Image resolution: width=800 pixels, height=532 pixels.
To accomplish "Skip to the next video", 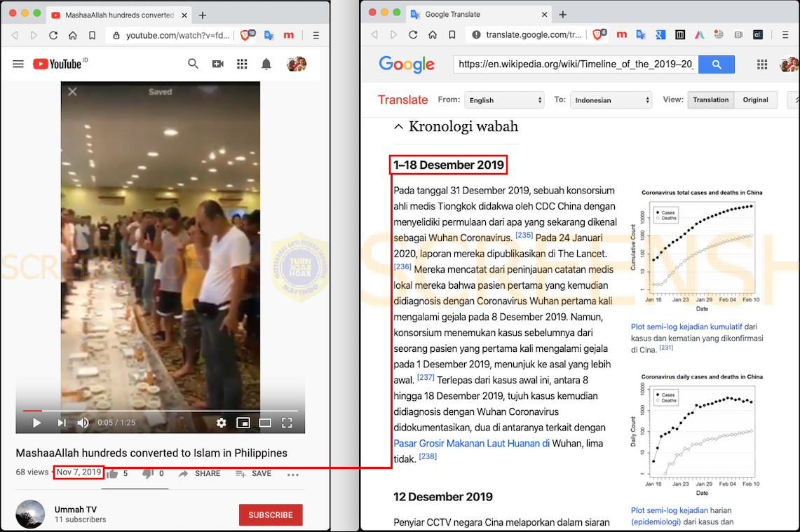I will (62, 423).
